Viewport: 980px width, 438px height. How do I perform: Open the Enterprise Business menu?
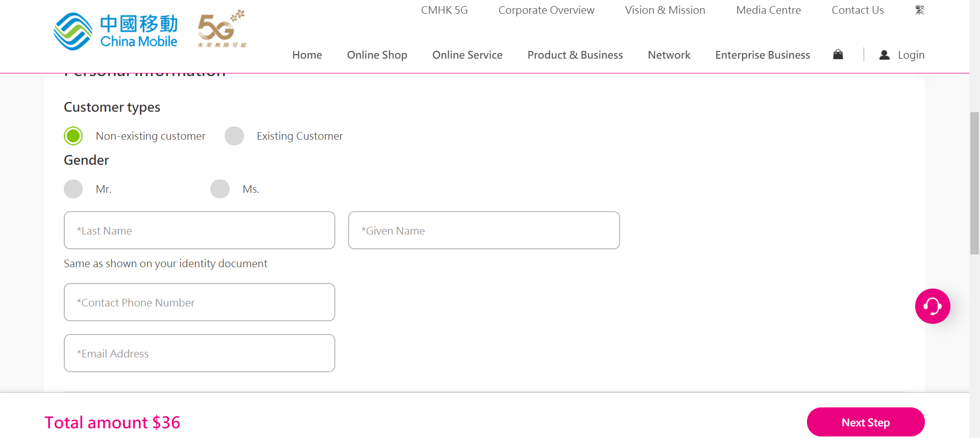pos(763,55)
